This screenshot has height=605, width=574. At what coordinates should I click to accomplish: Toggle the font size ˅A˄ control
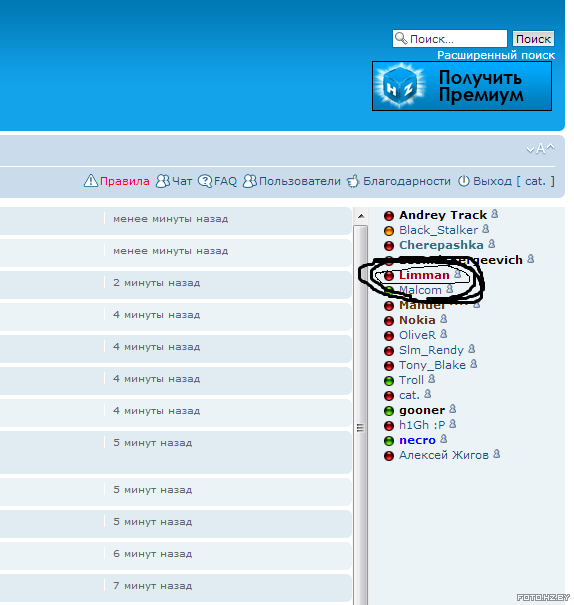click(540, 149)
